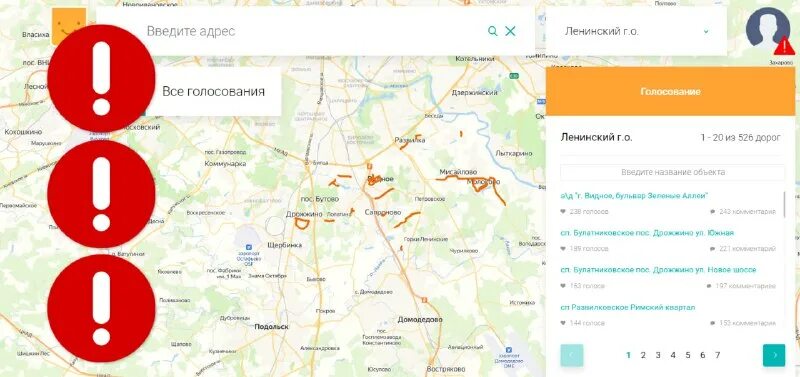Open the Ленинский г.о. district dropdown

636,31
